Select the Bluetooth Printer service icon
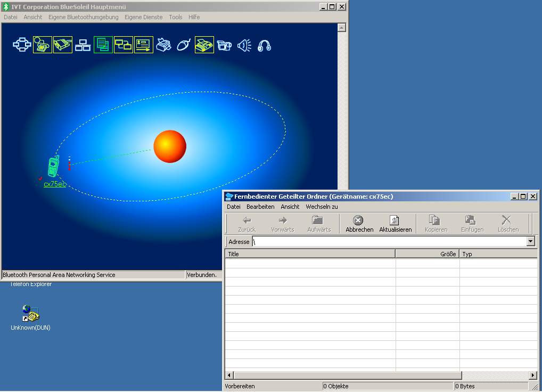The width and height of the screenshot is (542, 392). click(x=164, y=45)
